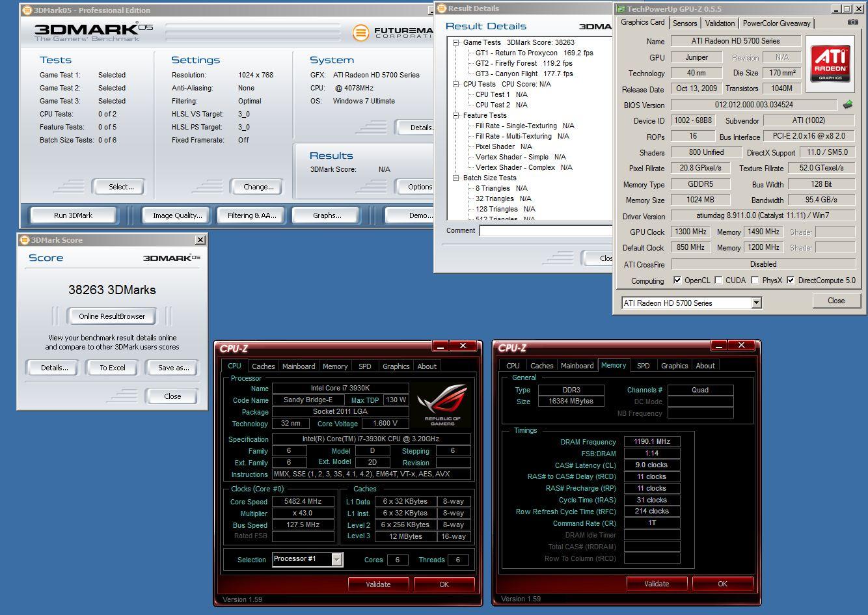The width and height of the screenshot is (868, 615).
Task: Click the BIOS save chip icon in GPU-Z
Action: [847, 104]
